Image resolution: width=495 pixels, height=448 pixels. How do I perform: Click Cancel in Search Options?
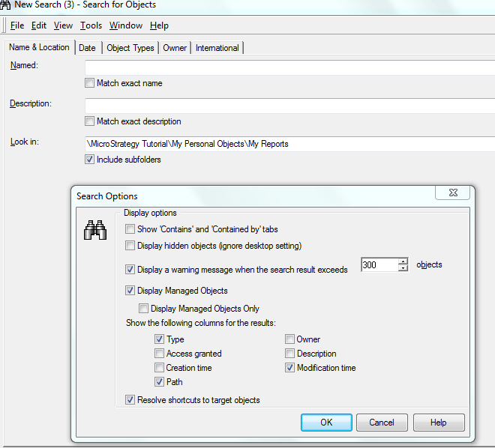coord(382,423)
